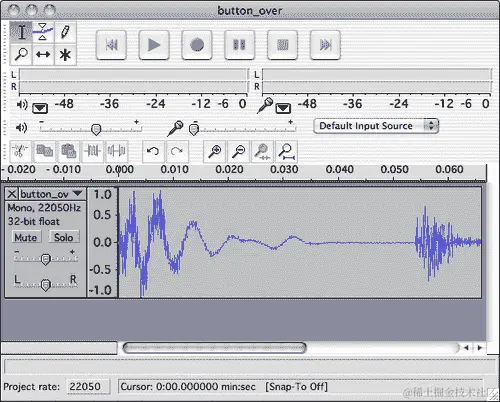Click the Project rate field 22050
Screen dimensions: 500x402
coord(88,387)
